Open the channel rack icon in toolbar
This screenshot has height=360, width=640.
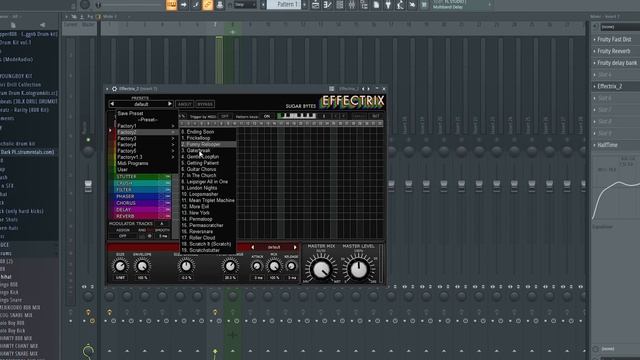[340, 5]
